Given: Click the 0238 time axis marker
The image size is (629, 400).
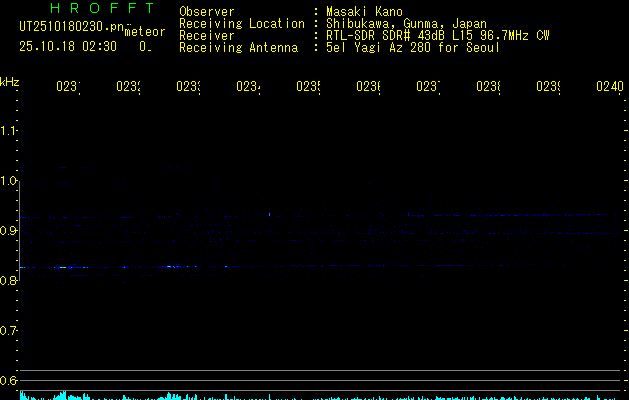Looking at the screenshot, I should pos(488,87).
